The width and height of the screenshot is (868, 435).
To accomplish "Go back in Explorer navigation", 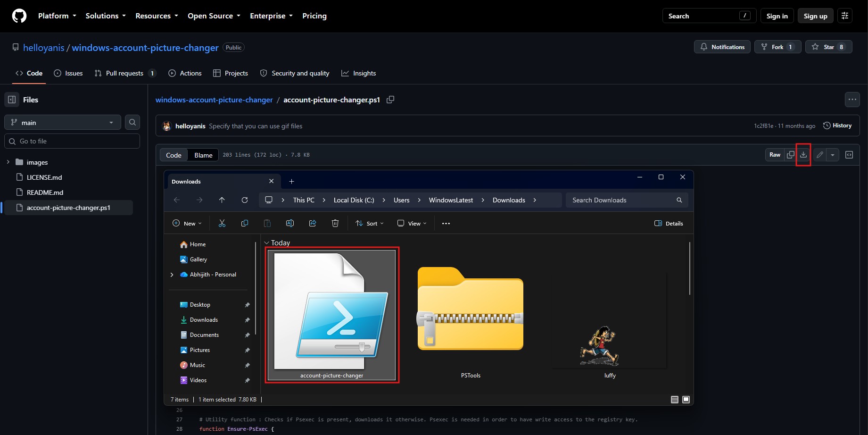I will 177,200.
